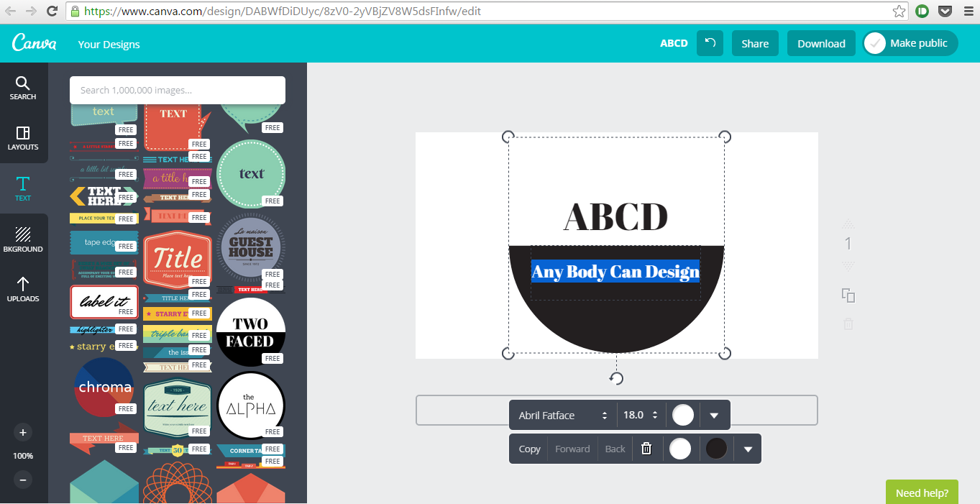
Task: Click the copy page icon beside canvas
Action: (848, 295)
